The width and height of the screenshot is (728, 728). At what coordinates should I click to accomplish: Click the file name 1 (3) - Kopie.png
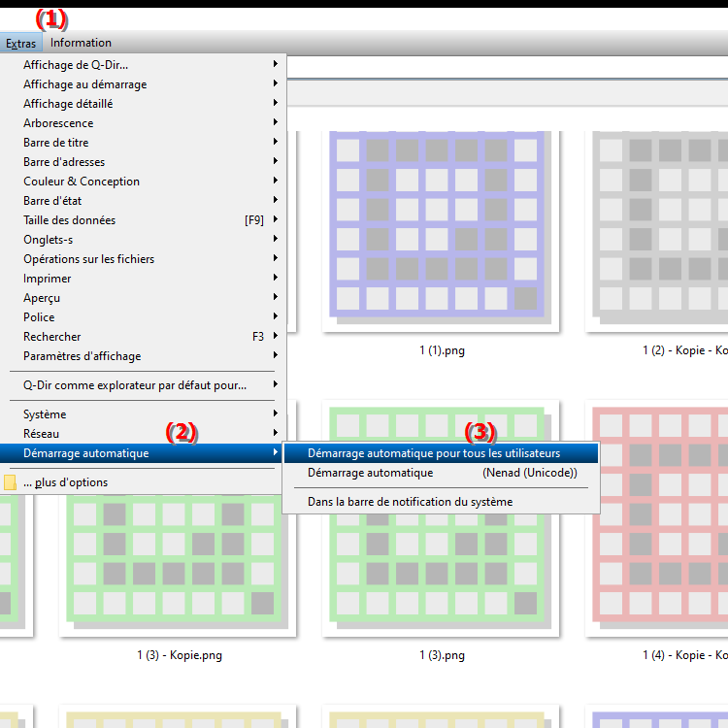180,655
